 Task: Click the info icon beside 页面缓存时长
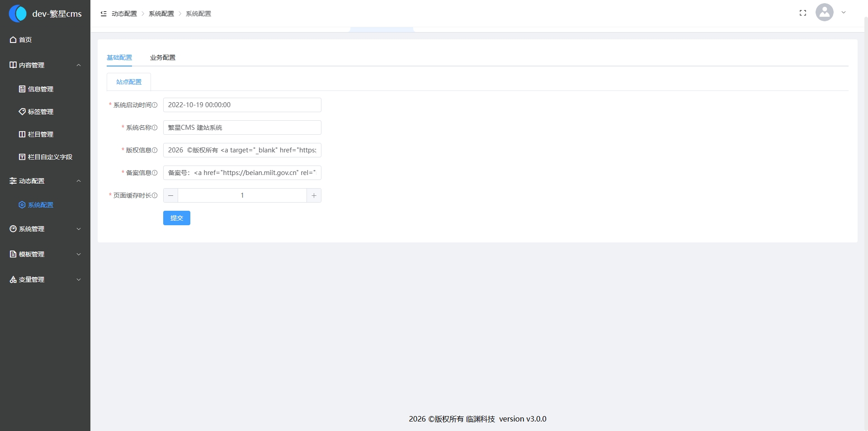(155, 195)
